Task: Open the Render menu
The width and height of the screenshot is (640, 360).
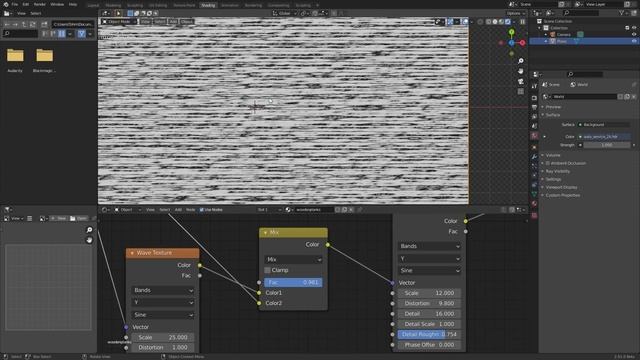Action: [x=40, y=4]
